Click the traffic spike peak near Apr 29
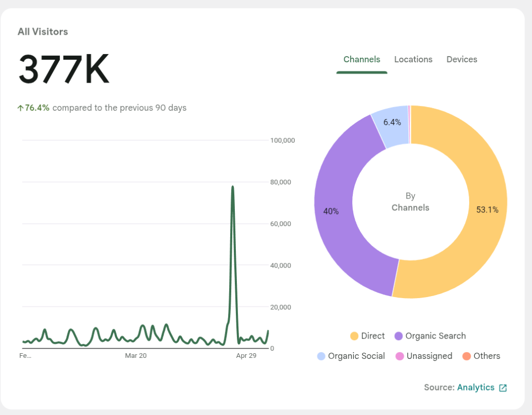Viewport: 532px width, 415px height. click(x=232, y=186)
